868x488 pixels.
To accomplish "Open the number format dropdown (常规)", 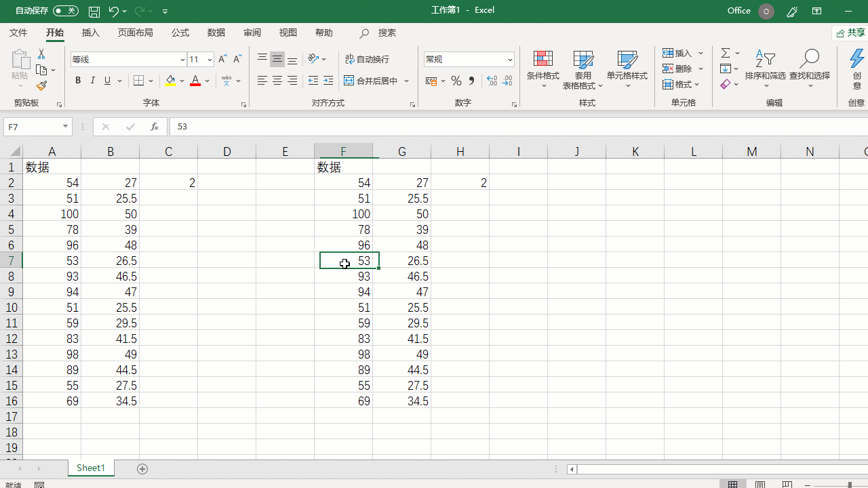I will point(510,60).
